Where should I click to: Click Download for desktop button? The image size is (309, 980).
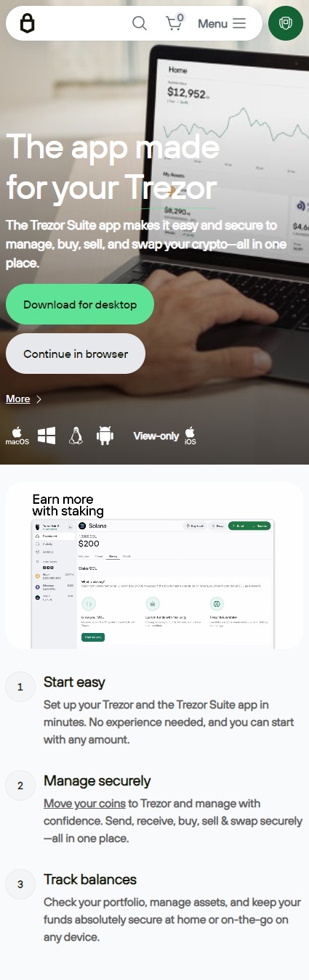pos(80,304)
